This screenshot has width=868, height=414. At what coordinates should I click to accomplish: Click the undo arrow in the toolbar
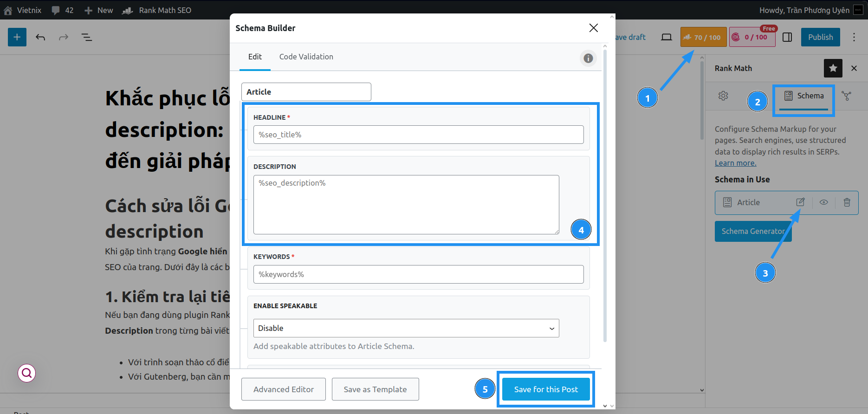click(x=40, y=37)
